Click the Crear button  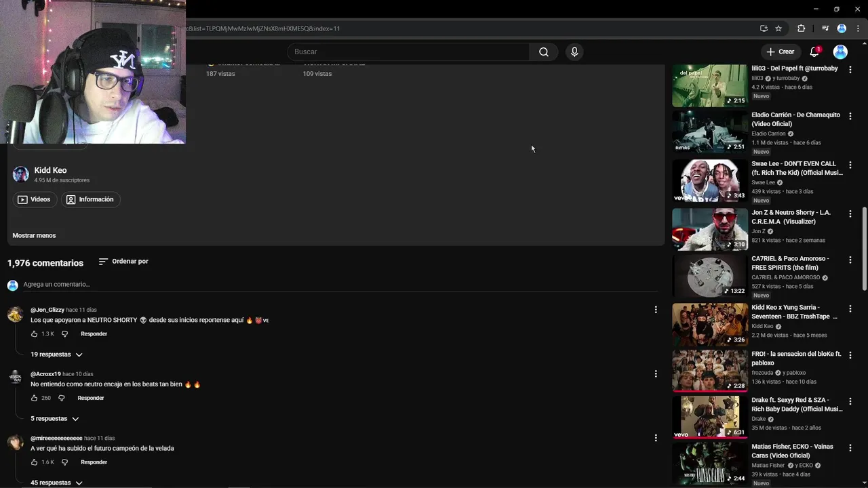(780, 52)
